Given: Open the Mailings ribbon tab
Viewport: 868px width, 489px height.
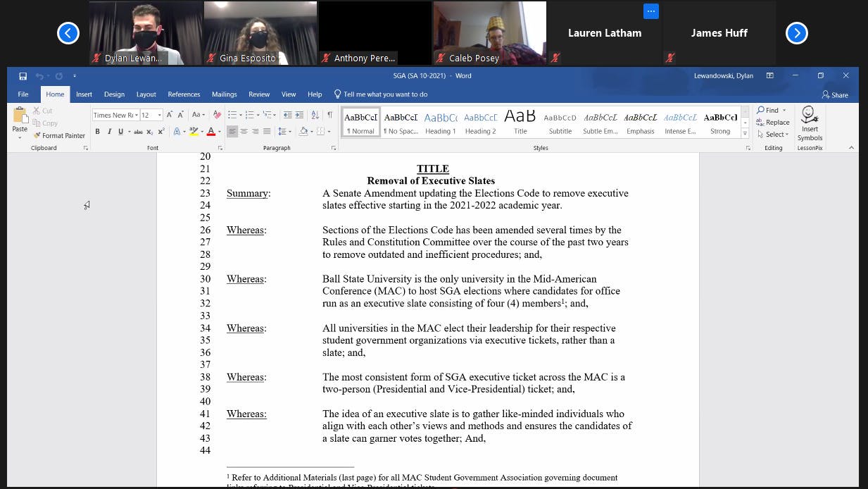Looking at the screenshot, I should click(x=224, y=94).
